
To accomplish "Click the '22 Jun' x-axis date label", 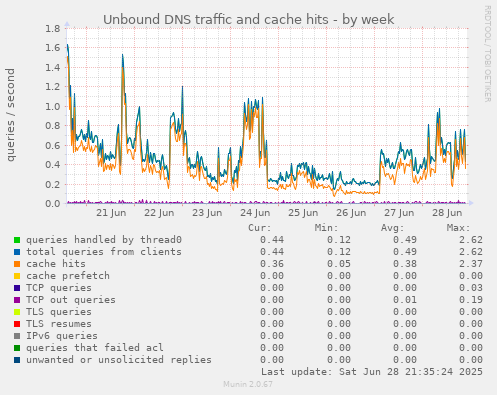I will [x=159, y=213].
